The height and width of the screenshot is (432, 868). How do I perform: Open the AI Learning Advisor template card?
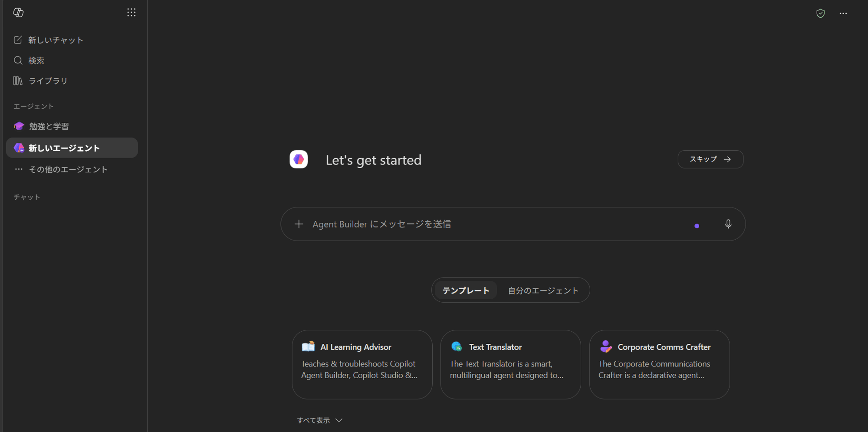tap(362, 365)
